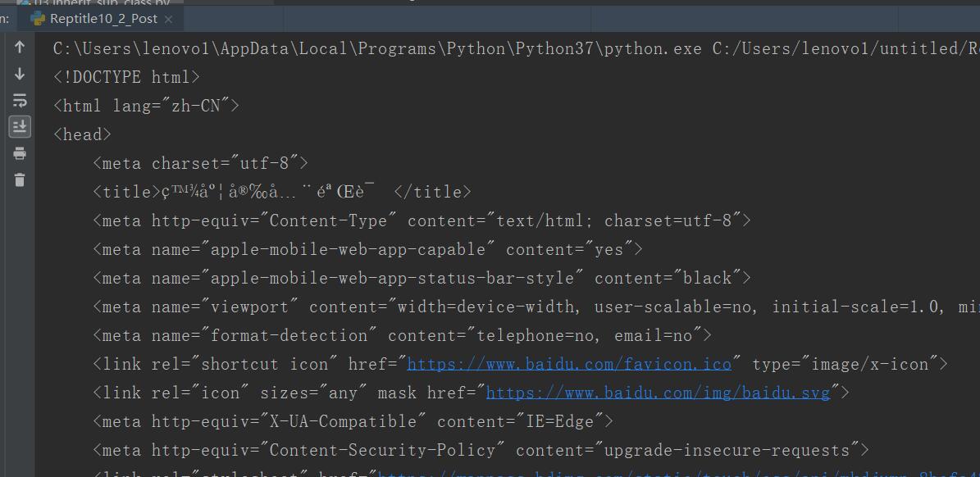Click the Content-Security-Policy meta line
Screen dimensions: 980x477
pyautogui.click(x=481, y=450)
